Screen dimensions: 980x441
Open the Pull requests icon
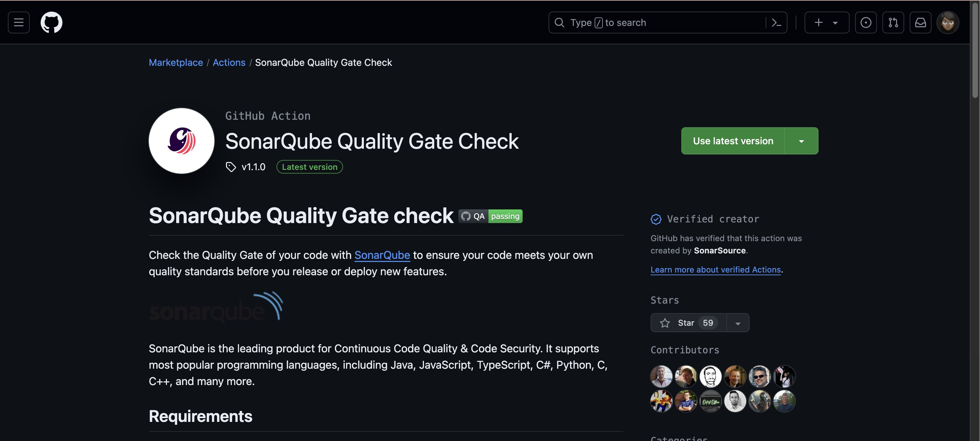893,23
